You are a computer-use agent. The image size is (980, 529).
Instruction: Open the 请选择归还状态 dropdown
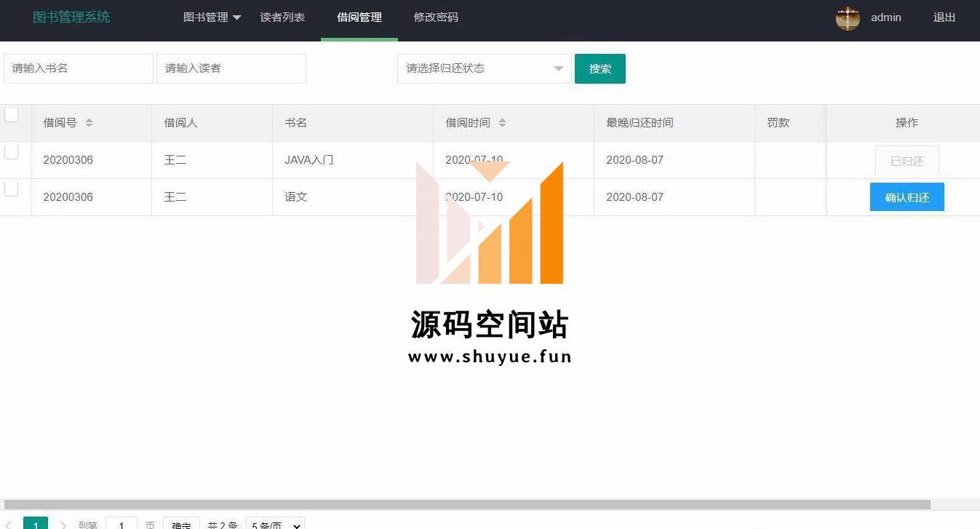485,68
